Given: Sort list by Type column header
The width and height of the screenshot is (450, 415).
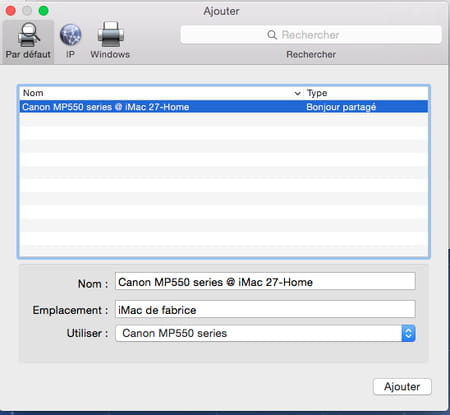Looking at the screenshot, I should coord(366,93).
